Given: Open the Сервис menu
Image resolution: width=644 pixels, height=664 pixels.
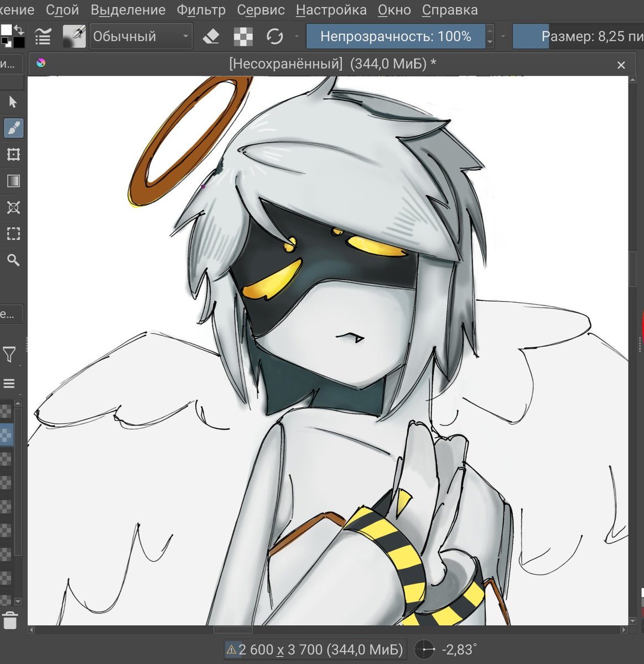Looking at the screenshot, I should click(261, 10).
